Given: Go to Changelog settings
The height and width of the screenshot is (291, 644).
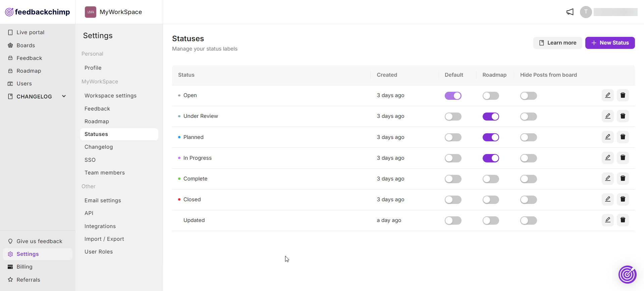Looking at the screenshot, I should (x=99, y=147).
